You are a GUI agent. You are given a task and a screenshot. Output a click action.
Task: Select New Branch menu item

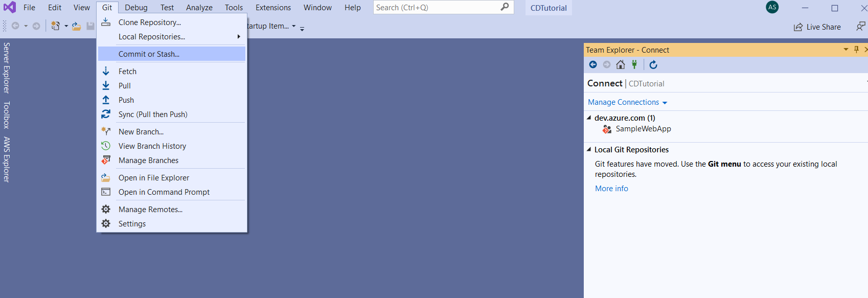(x=172, y=131)
